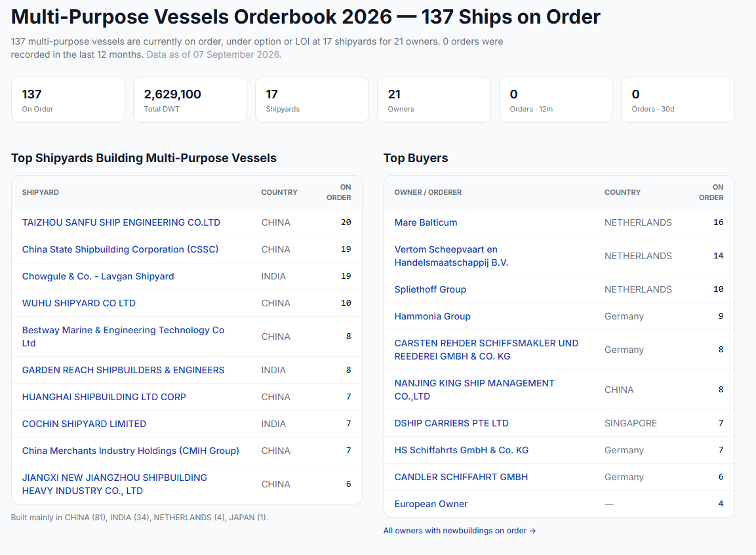Open DSHIP CARRIERS PTE LTD link
756x555 pixels.
[451, 423]
